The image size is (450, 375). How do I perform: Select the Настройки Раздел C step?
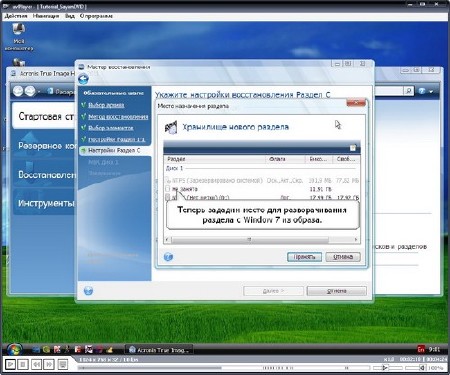click(114, 150)
